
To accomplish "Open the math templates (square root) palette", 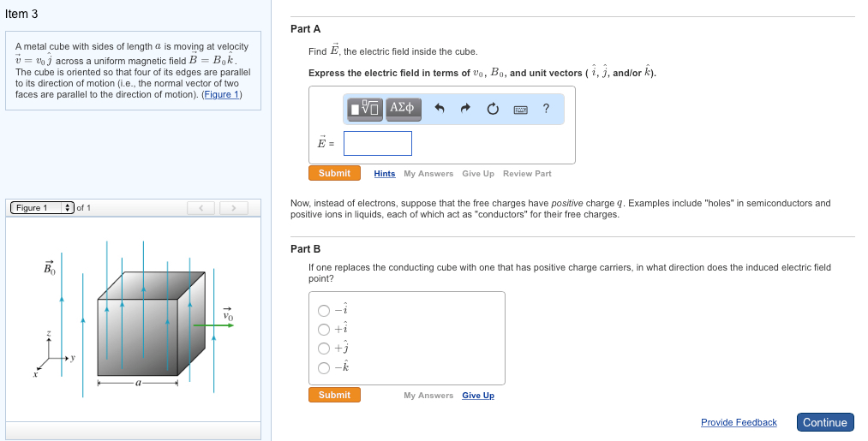I will point(365,109).
